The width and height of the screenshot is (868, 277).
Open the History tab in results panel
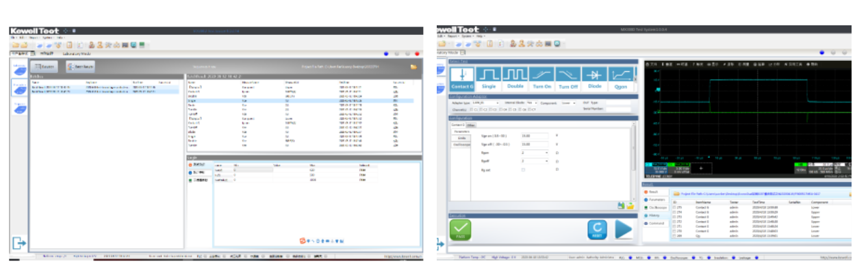[657, 215]
